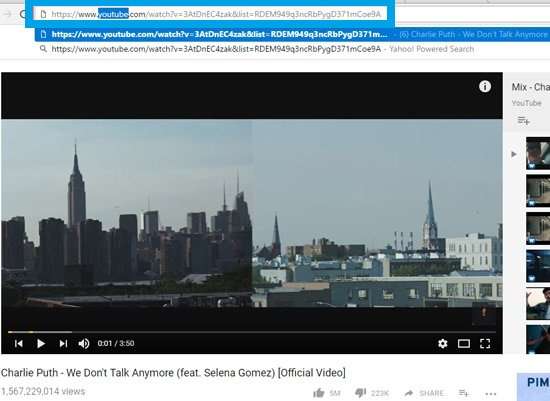Dislike the video with thumbs down
The width and height of the screenshot is (550, 401).
tap(360, 393)
